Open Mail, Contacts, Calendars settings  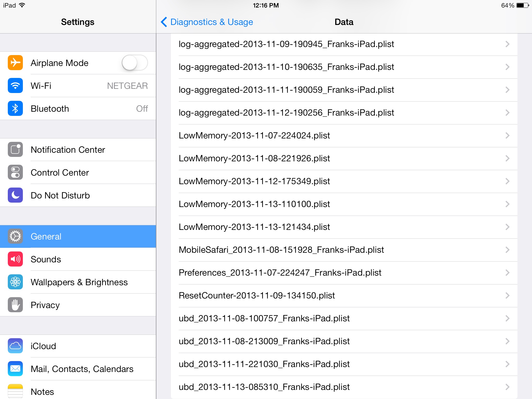(78, 369)
